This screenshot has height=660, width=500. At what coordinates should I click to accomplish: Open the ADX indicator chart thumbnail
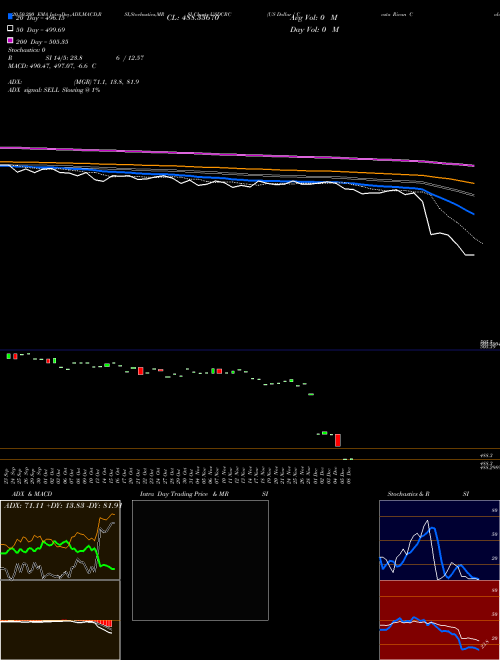click(60, 540)
